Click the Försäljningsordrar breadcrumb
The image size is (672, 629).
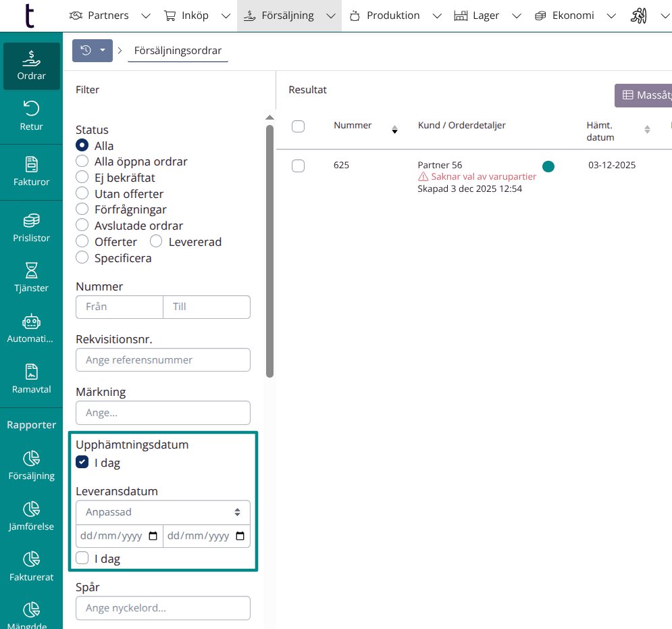tap(178, 51)
